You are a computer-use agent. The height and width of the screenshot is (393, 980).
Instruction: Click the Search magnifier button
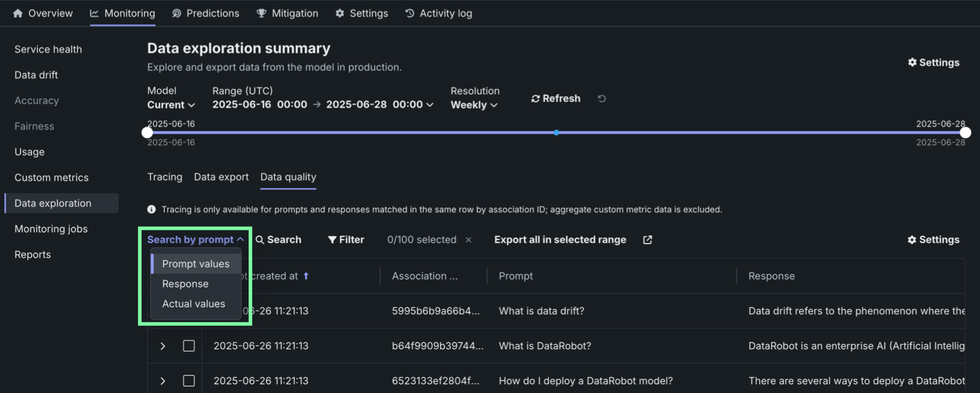[x=278, y=240]
